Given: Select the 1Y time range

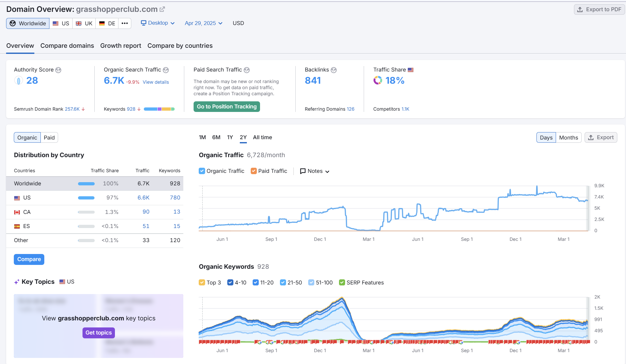Looking at the screenshot, I should [x=230, y=137].
